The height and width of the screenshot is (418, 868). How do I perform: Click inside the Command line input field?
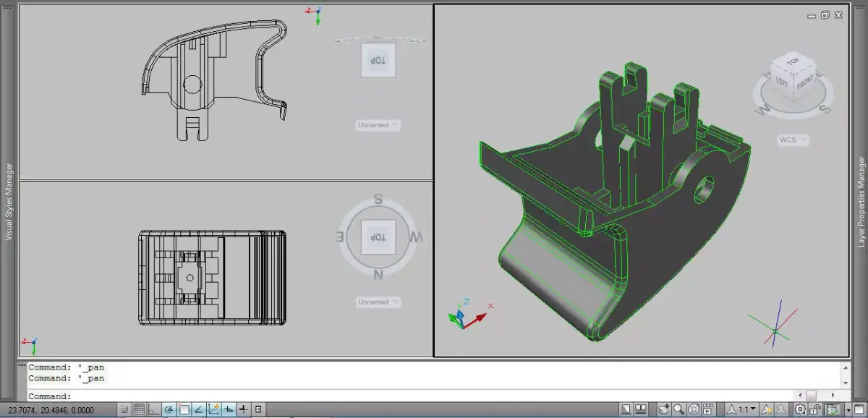289,394
